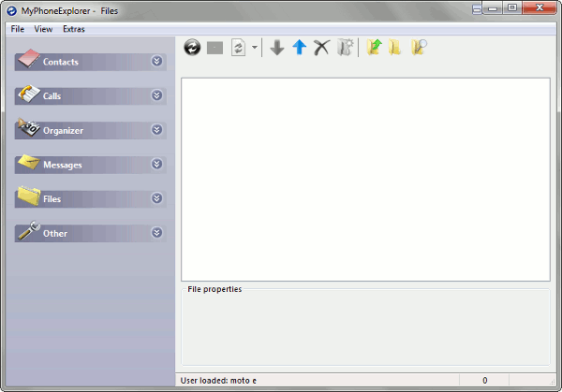Click the sync files document icon
The image size is (562, 392).
[238, 48]
